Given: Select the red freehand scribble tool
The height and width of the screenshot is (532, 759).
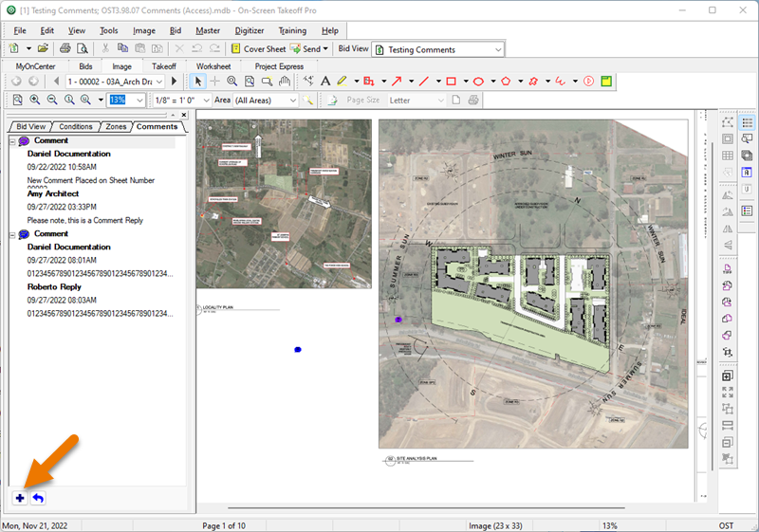Looking at the screenshot, I should pyautogui.click(x=561, y=82).
